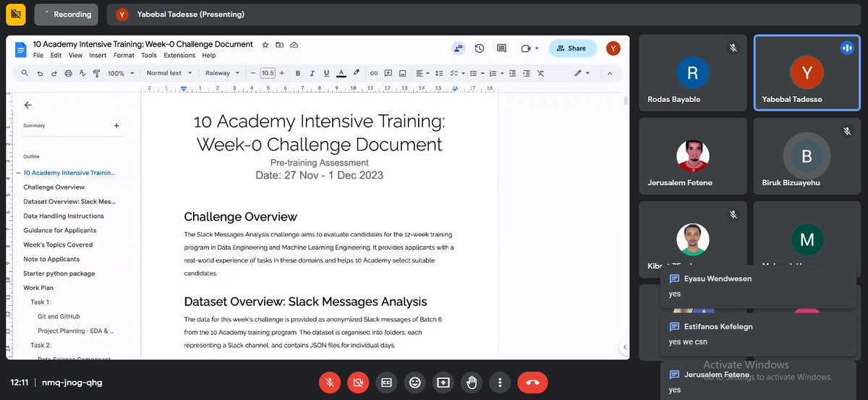Screen dimensions: 868x400
Task: Click the Google Docs home icon
Action: [x=20, y=49]
